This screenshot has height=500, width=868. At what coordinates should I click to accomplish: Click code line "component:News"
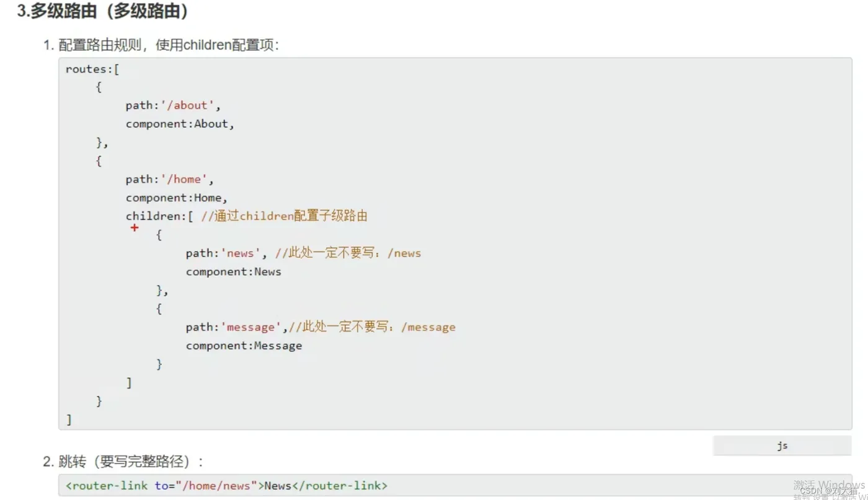click(x=234, y=272)
